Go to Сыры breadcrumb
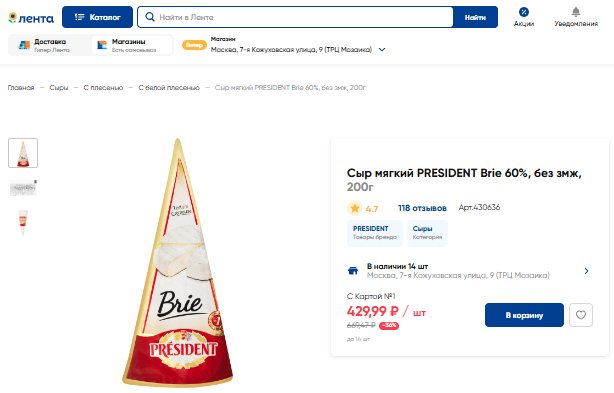This screenshot has height=393, width=614. [59, 88]
